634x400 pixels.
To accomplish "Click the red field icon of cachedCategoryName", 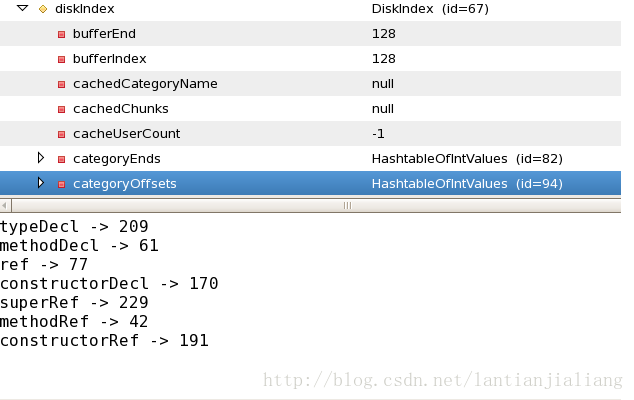I will (x=61, y=85).
